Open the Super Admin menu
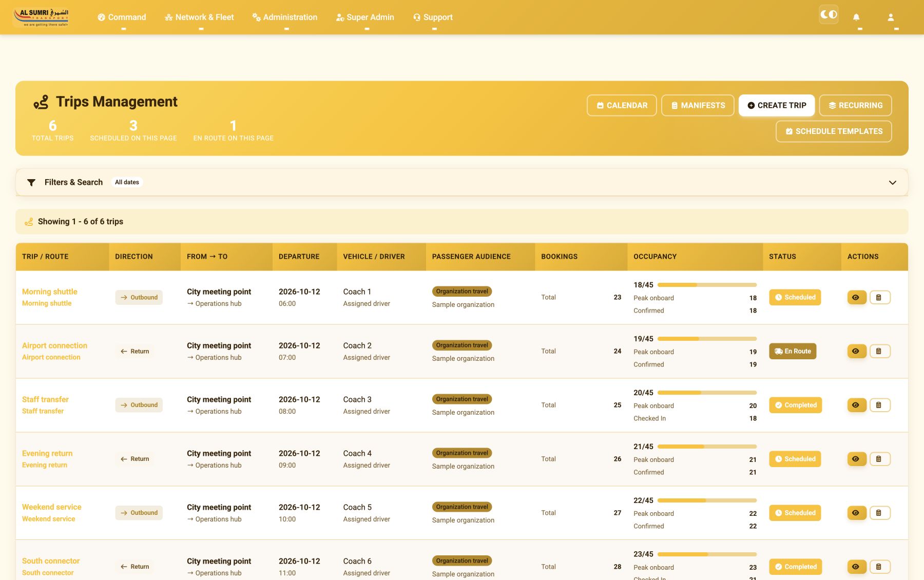This screenshot has height=580, width=924. tap(365, 17)
